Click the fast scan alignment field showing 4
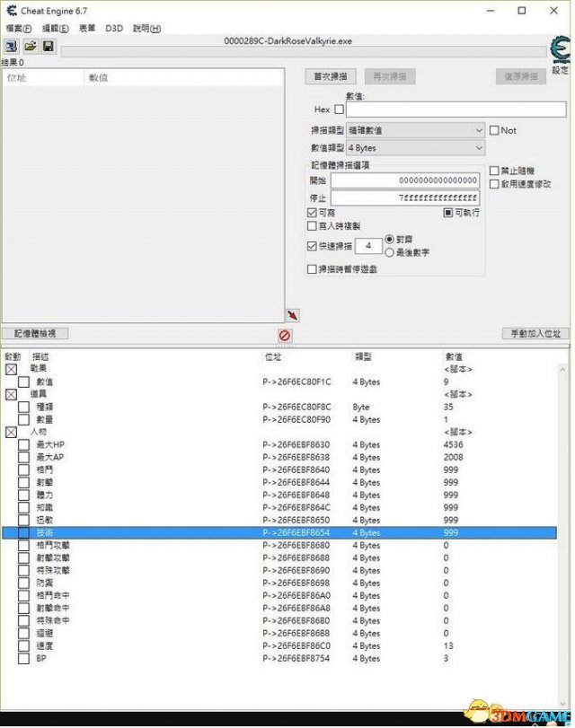This screenshot has height=728, width=575. point(368,246)
